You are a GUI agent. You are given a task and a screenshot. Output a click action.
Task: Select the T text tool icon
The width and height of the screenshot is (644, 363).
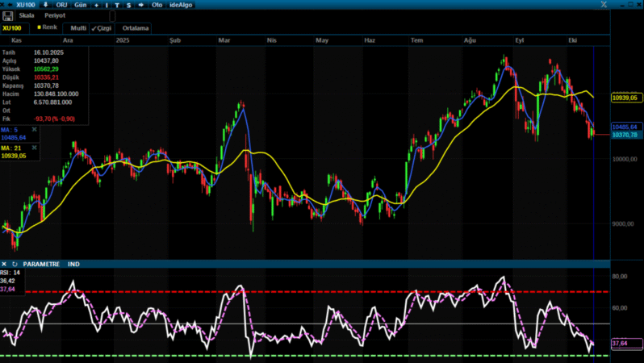pos(118,5)
